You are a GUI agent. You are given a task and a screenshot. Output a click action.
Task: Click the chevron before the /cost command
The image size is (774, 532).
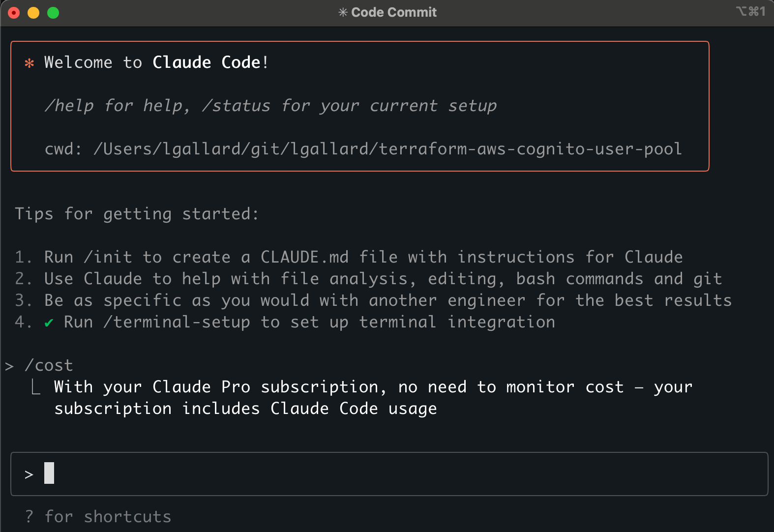click(x=9, y=366)
